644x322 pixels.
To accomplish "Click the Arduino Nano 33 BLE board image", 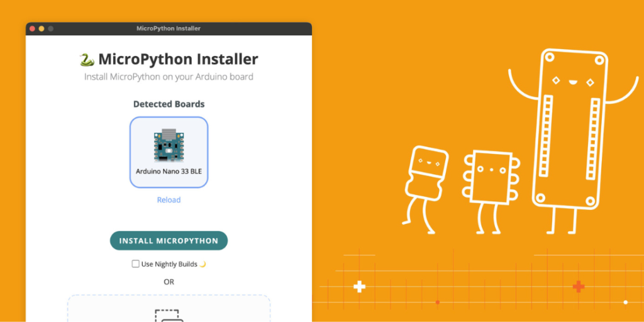I will pyautogui.click(x=169, y=145).
